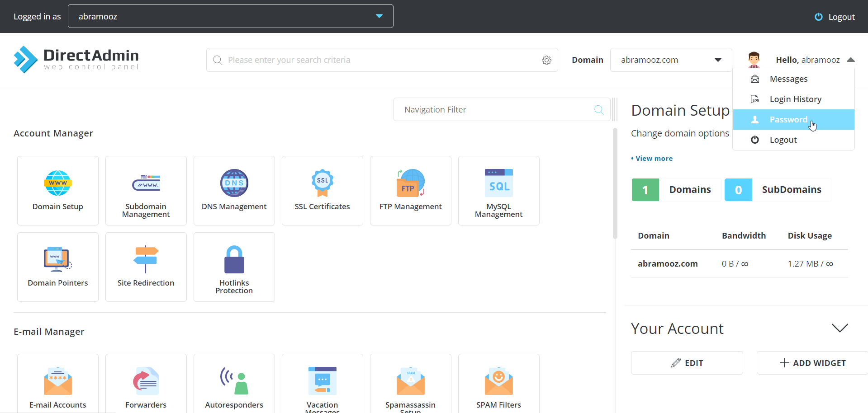Click the 'Disk Usage' column header
The width and height of the screenshot is (868, 413).
pos(810,235)
